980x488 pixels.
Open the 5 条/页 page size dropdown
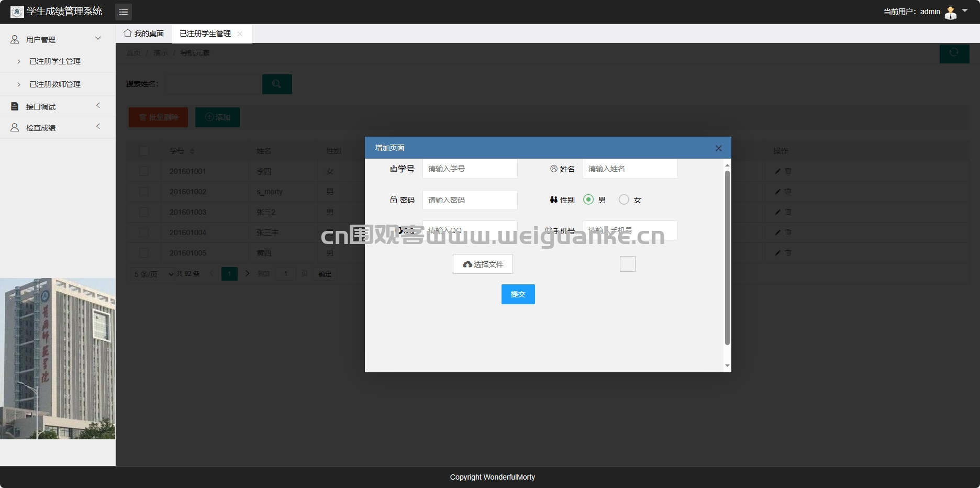(x=152, y=274)
